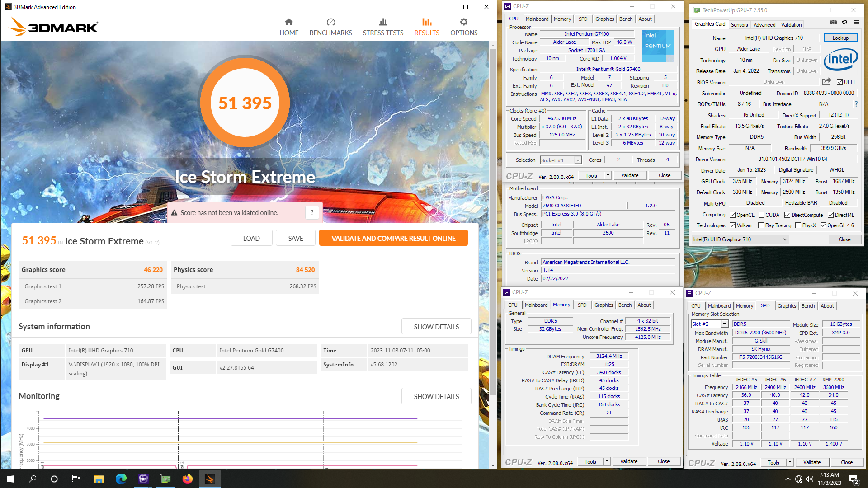Open the Intel UHD Graphics 710 GPU selector
This screenshot has width=868, height=488.
741,239
